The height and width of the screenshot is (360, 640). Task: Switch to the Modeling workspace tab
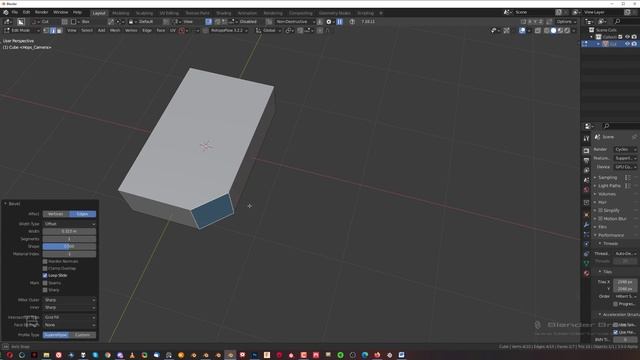120,13
